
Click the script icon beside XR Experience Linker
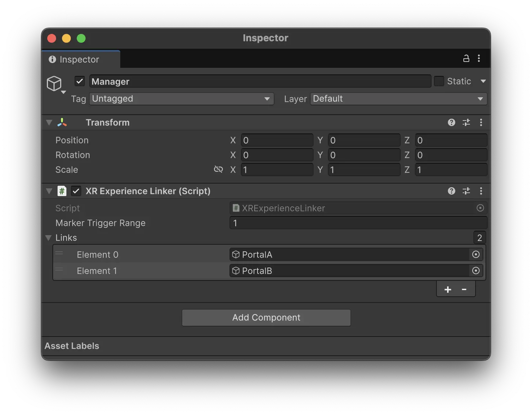pos(62,191)
